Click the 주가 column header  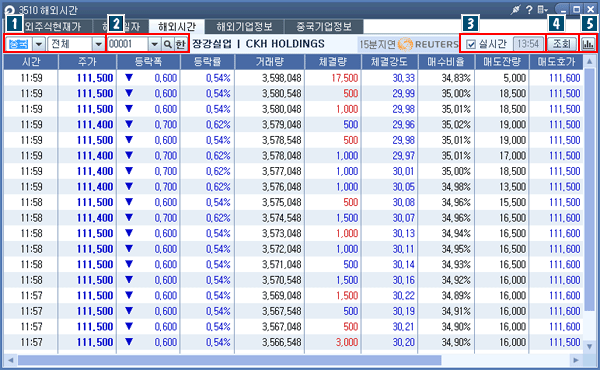(87, 62)
